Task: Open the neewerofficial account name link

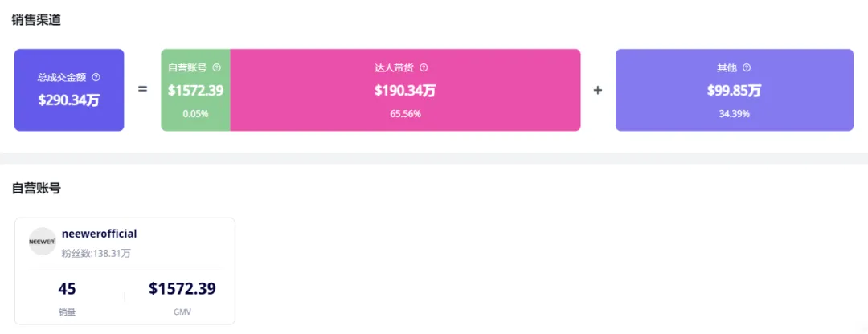Action: [x=99, y=234]
